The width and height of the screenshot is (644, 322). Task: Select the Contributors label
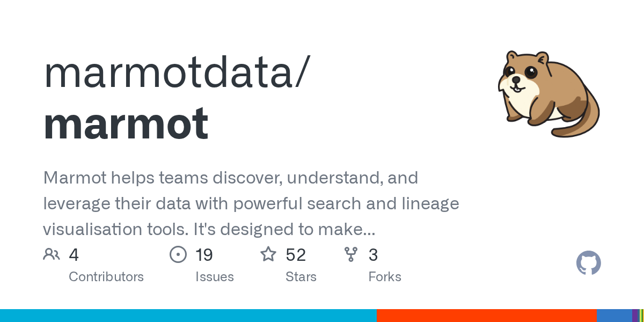click(106, 277)
